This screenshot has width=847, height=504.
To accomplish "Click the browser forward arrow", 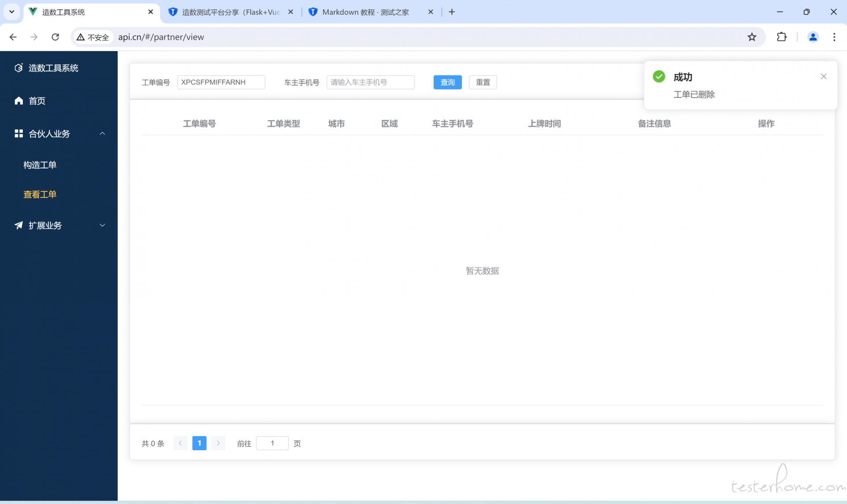I will [34, 37].
